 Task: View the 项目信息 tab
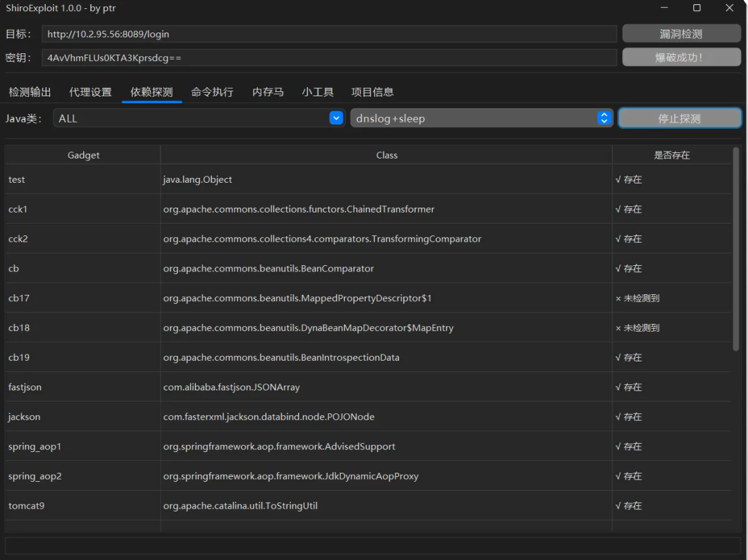(373, 92)
